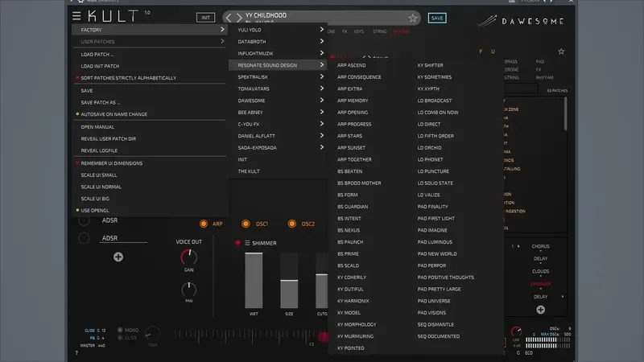Image resolution: width=644 pixels, height=362 pixels.
Task: Disable the Shimmer effect red toggle
Action: tap(237, 243)
